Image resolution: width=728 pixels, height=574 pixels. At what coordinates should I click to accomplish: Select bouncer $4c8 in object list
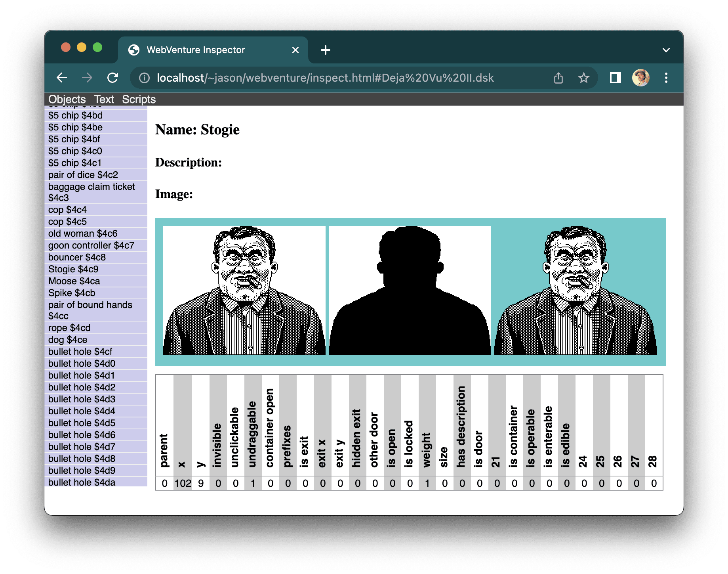pos(96,257)
